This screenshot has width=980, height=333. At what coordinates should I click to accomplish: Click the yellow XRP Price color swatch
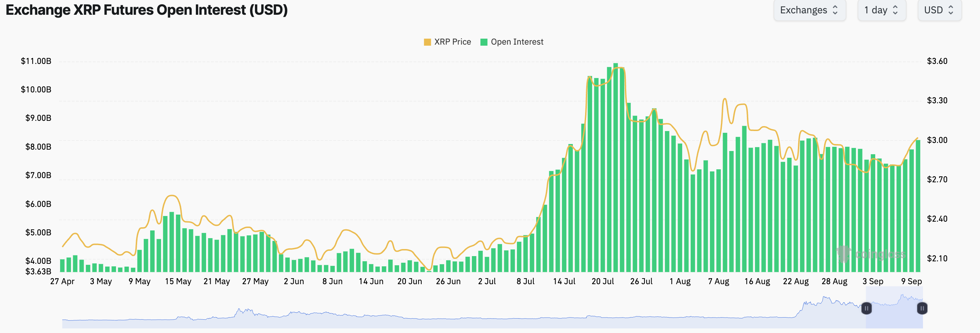click(x=427, y=42)
